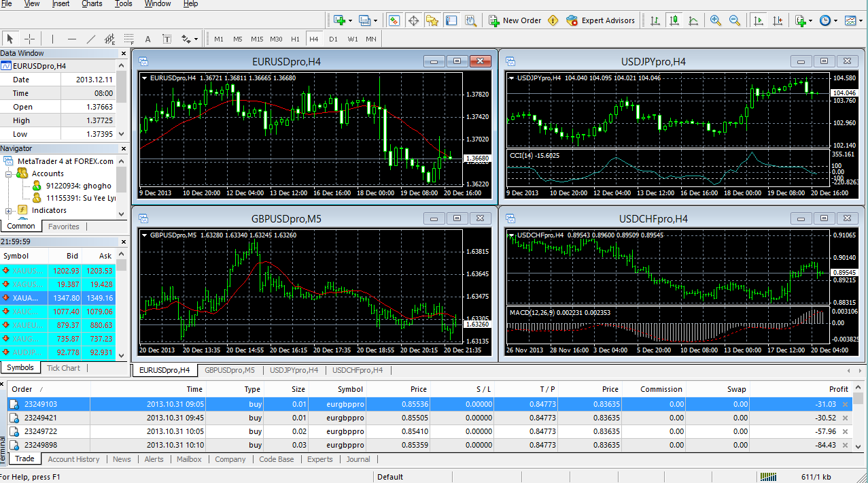Click the Market Watch vertical scrollbar
This screenshot has height=483, width=868.
(122, 306)
